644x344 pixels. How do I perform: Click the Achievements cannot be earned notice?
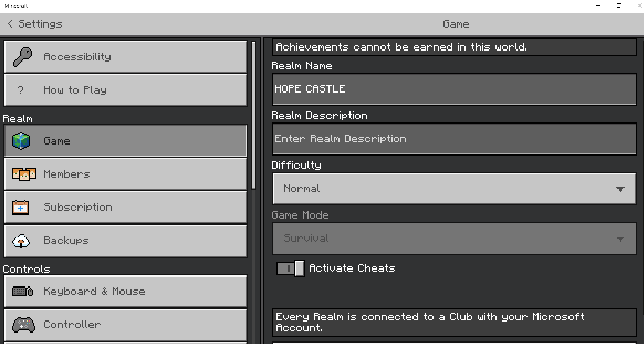point(454,47)
